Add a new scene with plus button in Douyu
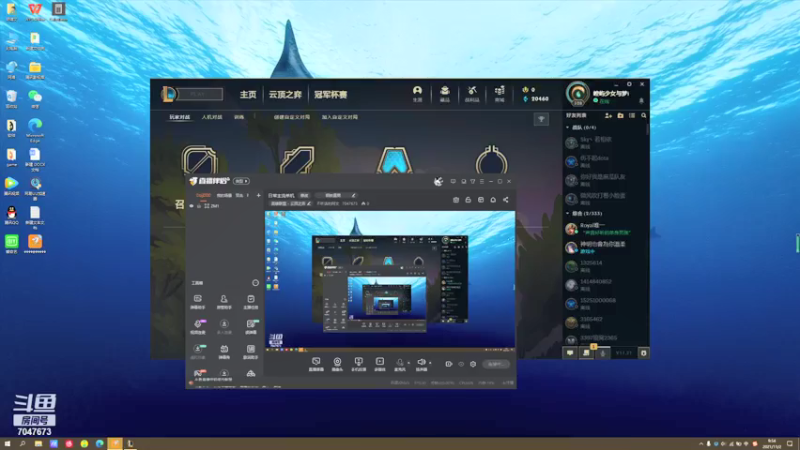This screenshot has height=450, width=800. (258, 195)
